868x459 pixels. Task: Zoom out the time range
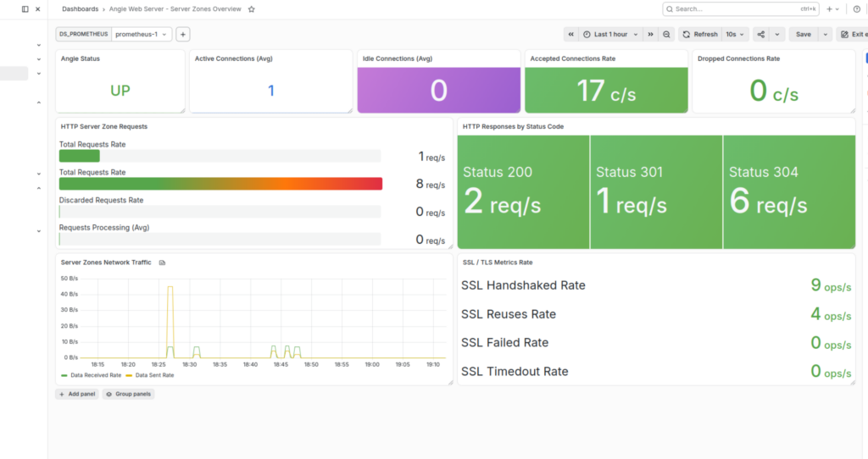pos(666,34)
